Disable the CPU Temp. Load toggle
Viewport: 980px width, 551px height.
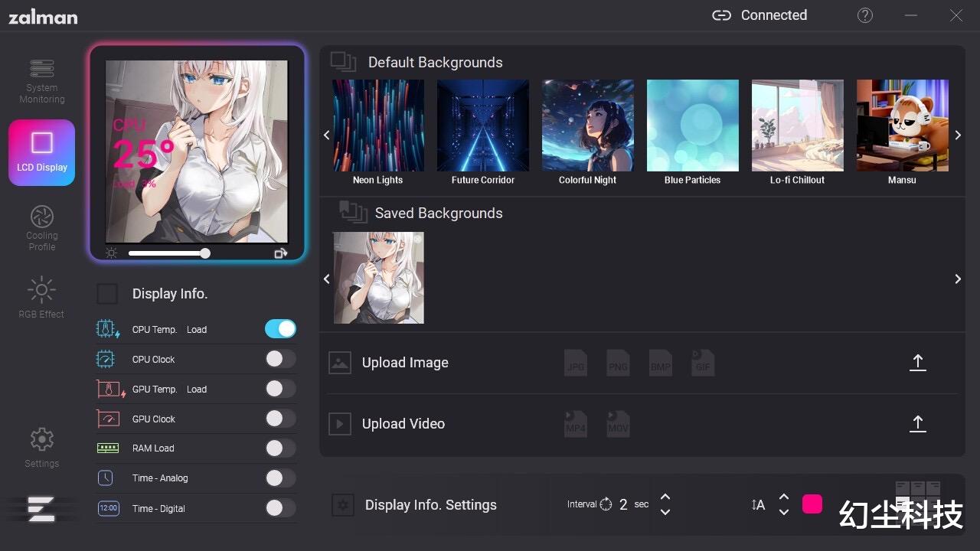280,329
